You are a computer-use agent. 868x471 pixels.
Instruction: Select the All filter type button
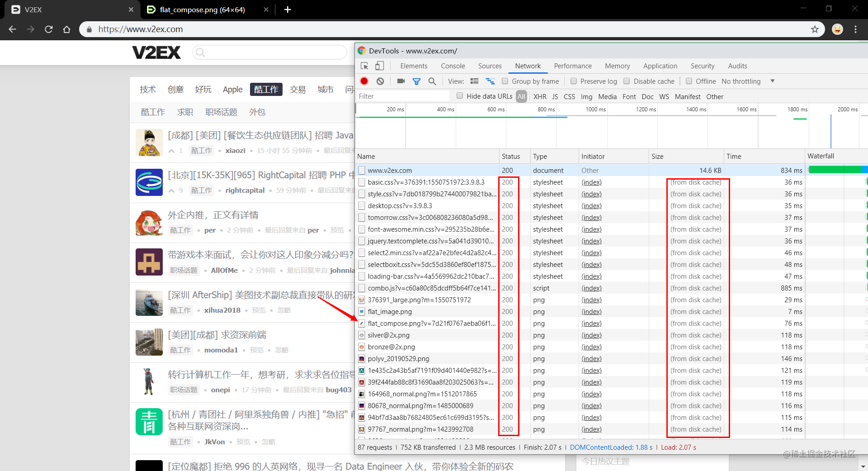[x=521, y=96]
